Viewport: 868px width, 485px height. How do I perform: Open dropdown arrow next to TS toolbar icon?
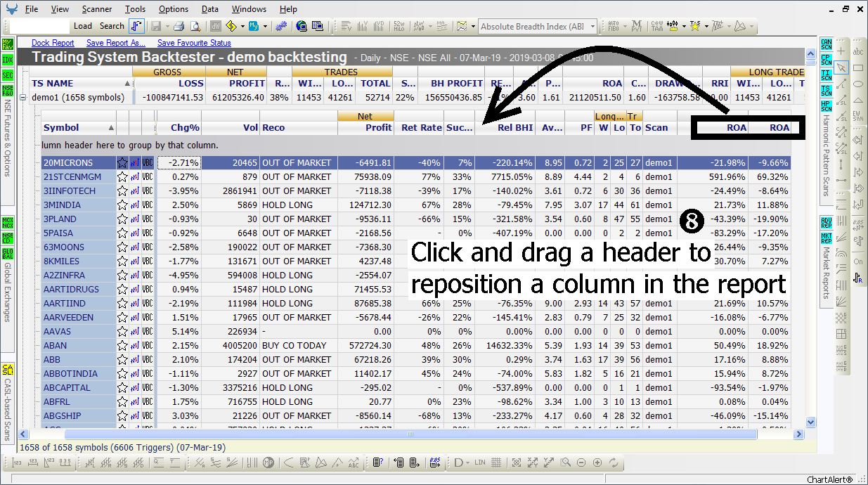point(706,26)
